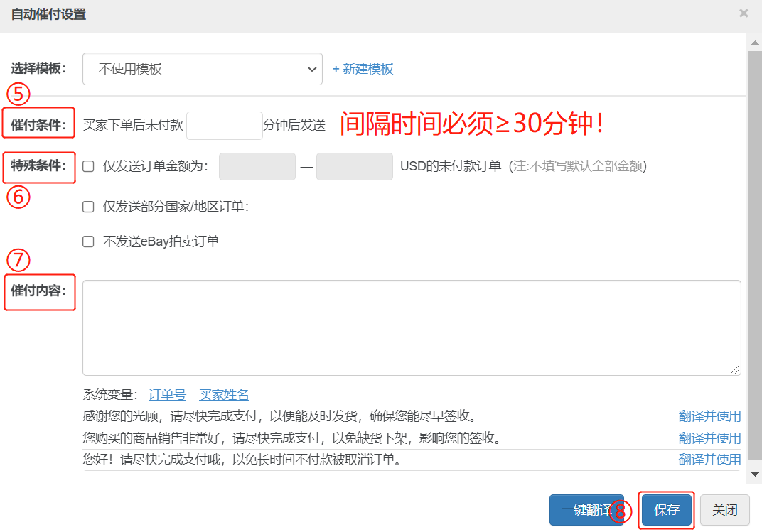The image size is (762, 532).
Task: Enable 仅发送订单金额为 checkbox
Action: point(88,166)
